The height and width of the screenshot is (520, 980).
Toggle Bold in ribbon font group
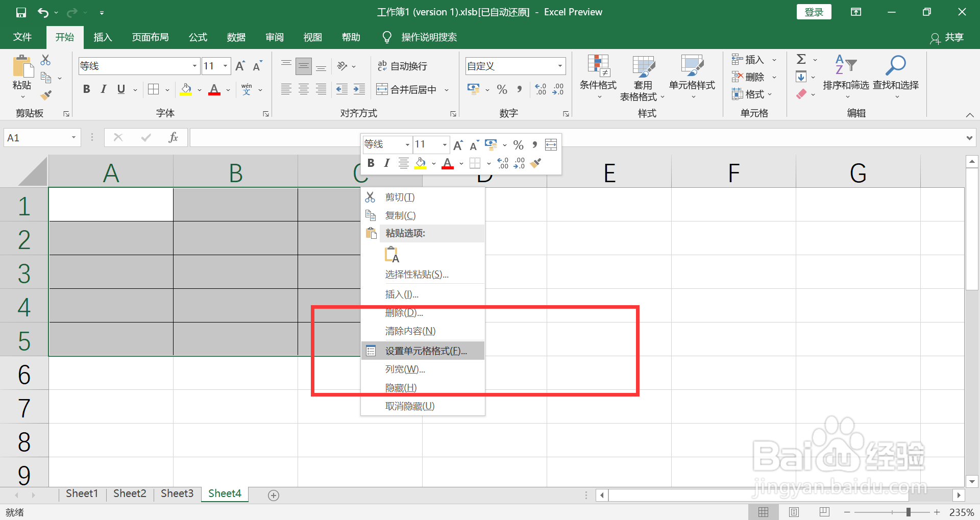click(x=86, y=89)
